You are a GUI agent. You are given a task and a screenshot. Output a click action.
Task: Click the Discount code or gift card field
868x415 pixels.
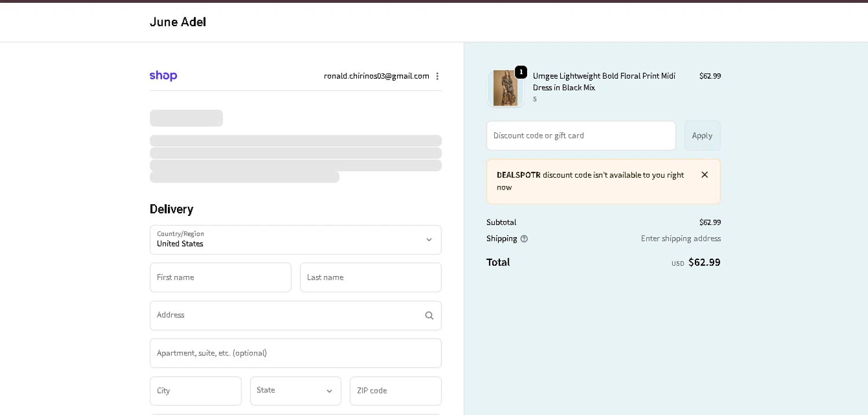click(x=581, y=135)
